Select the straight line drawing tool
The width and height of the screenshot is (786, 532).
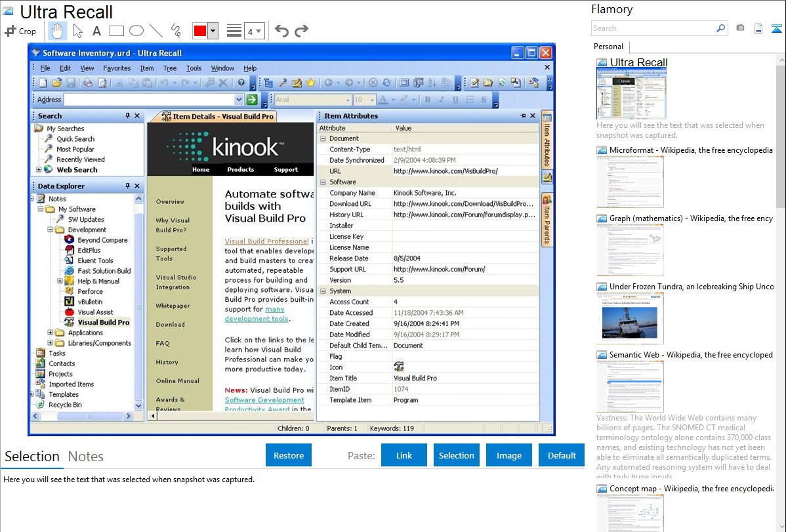point(156,31)
